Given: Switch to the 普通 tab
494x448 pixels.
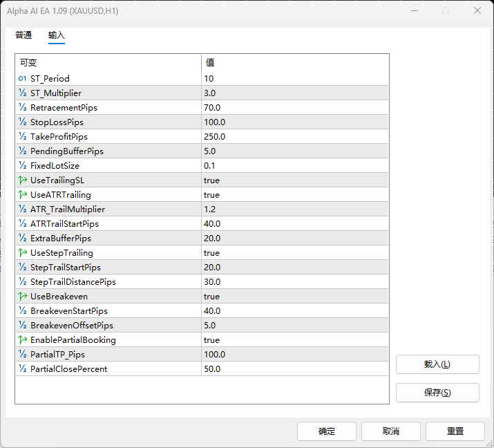Looking at the screenshot, I should point(23,35).
